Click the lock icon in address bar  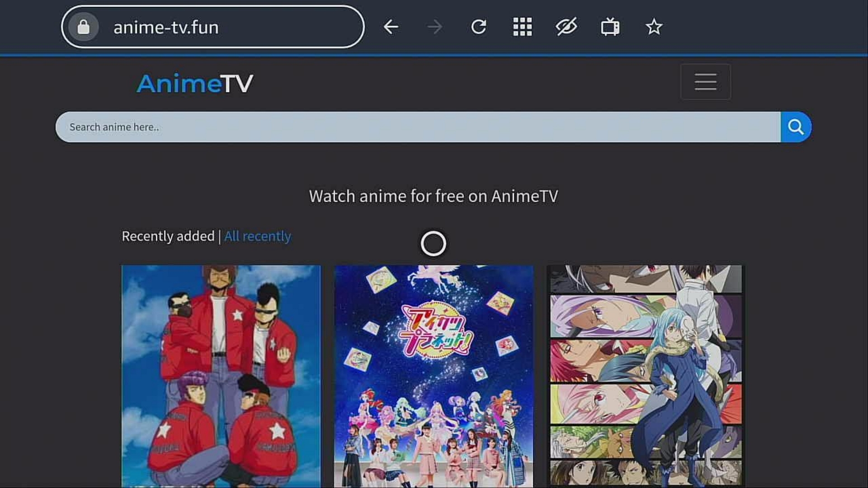tap(84, 27)
